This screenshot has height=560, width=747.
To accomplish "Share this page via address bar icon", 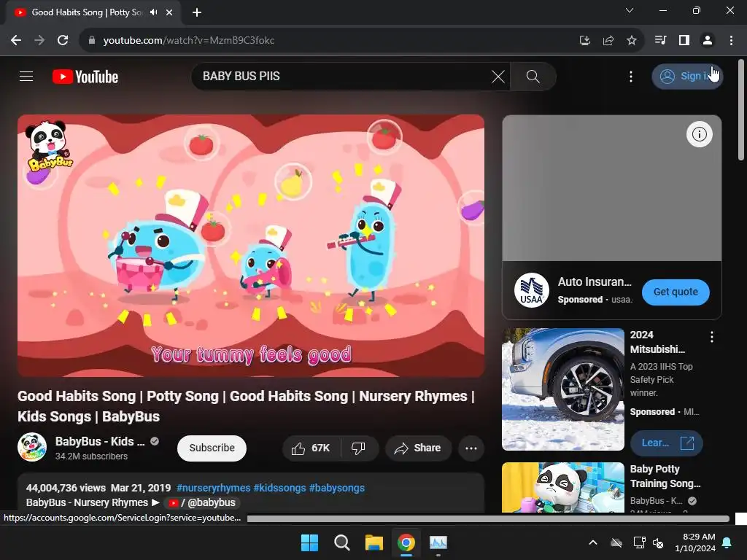I will [x=608, y=41].
